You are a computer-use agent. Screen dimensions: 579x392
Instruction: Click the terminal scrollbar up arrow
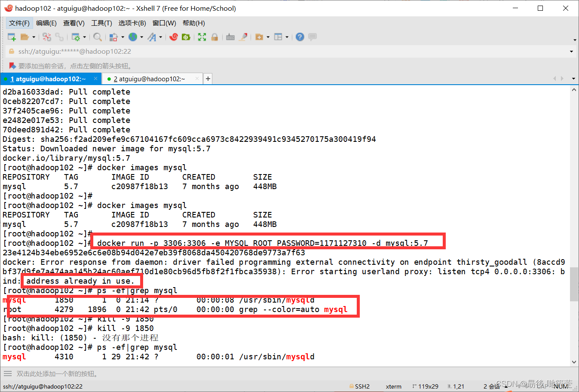(x=574, y=90)
